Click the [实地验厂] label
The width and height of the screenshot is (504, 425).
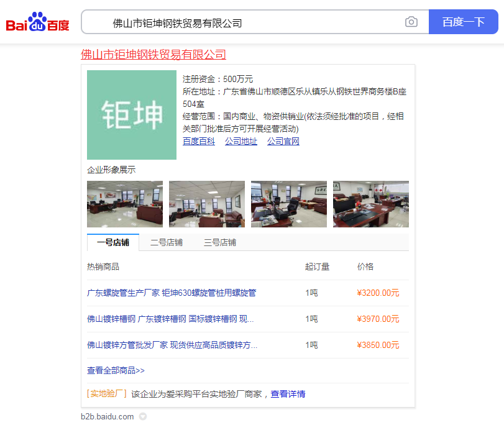(x=107, y=394)
